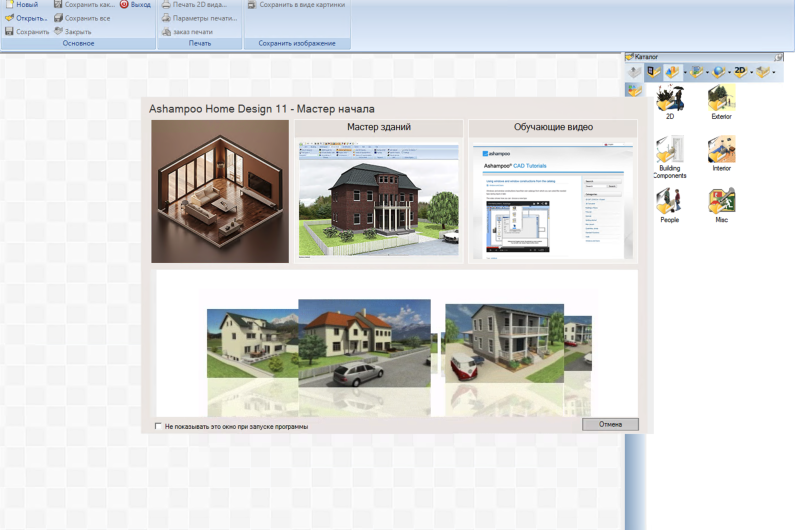Select the globe materials catalog icon

click(718, 73)
